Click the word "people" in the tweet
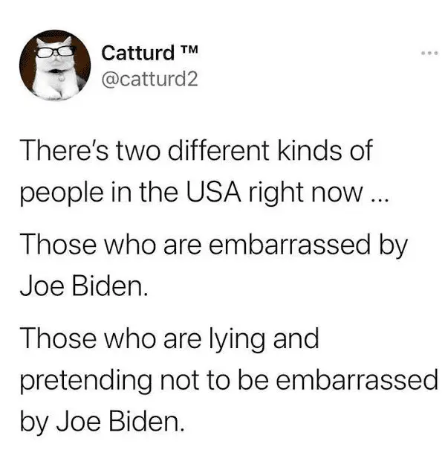Viewport: 448px width, 476px height. (x=62, y=194)
